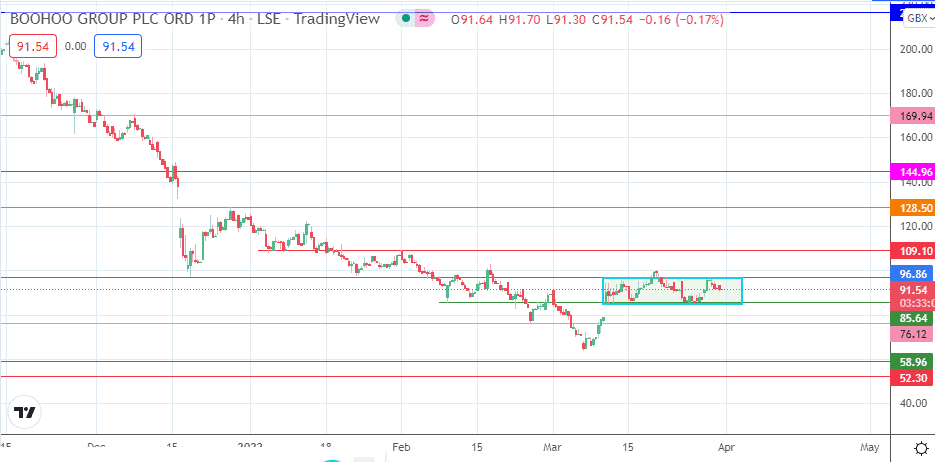935x462 pixels.
Task: Click the May label on time axis
Action: (870, 447)
